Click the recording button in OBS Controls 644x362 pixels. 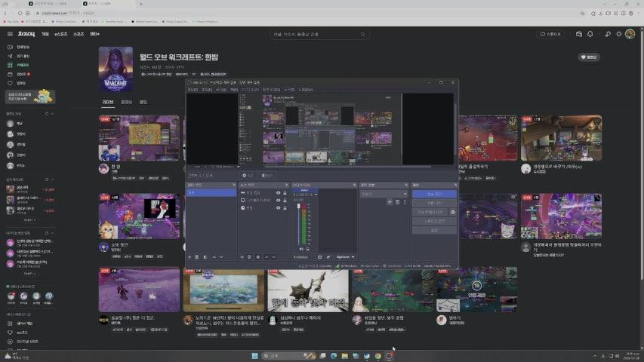click(434, 203)
